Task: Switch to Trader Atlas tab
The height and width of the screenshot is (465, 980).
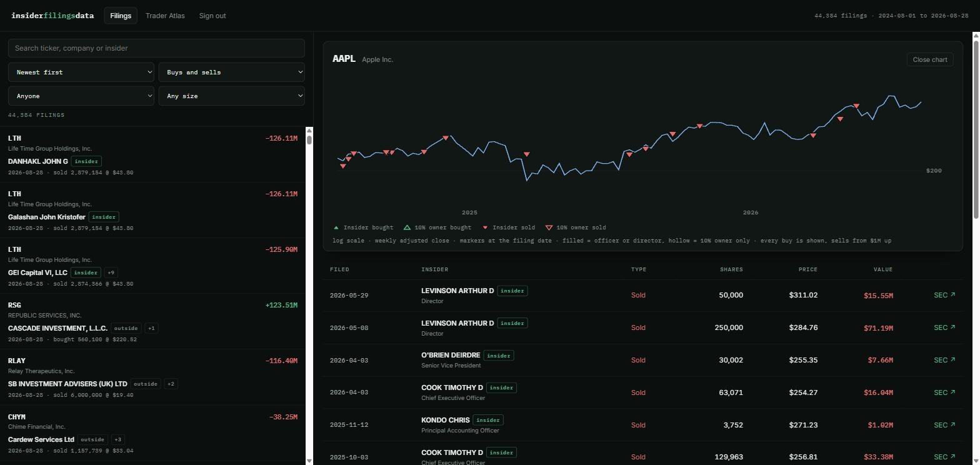Action: 165,16
